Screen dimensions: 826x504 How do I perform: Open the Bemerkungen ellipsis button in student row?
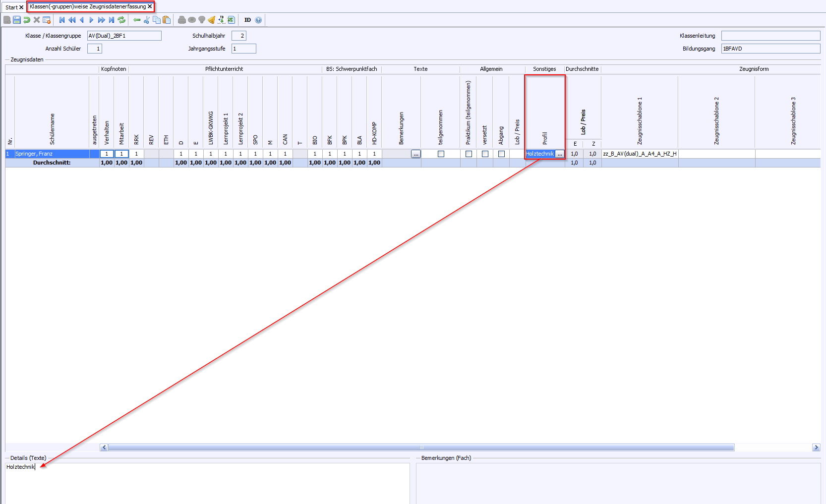(415, 154)
